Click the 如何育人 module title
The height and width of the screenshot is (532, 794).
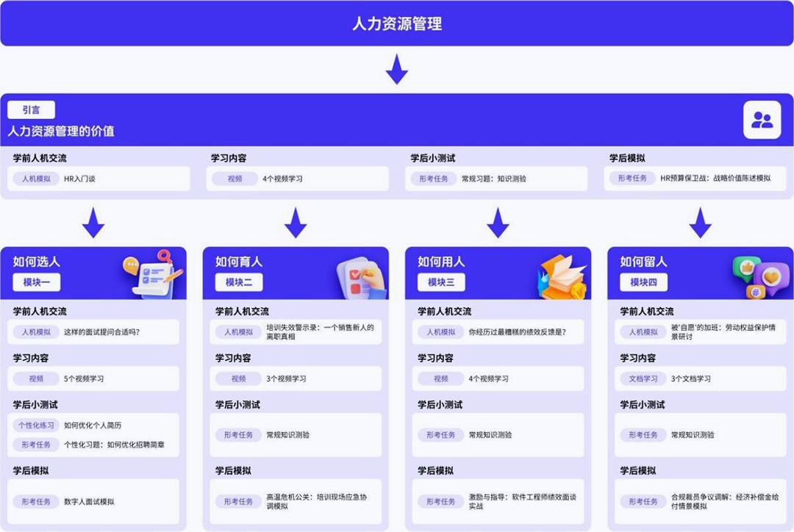pos(239,262)
